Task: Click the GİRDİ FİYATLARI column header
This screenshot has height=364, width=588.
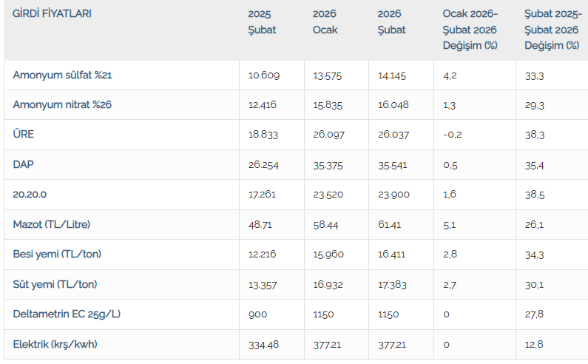Action: click(x=53, y=14)
